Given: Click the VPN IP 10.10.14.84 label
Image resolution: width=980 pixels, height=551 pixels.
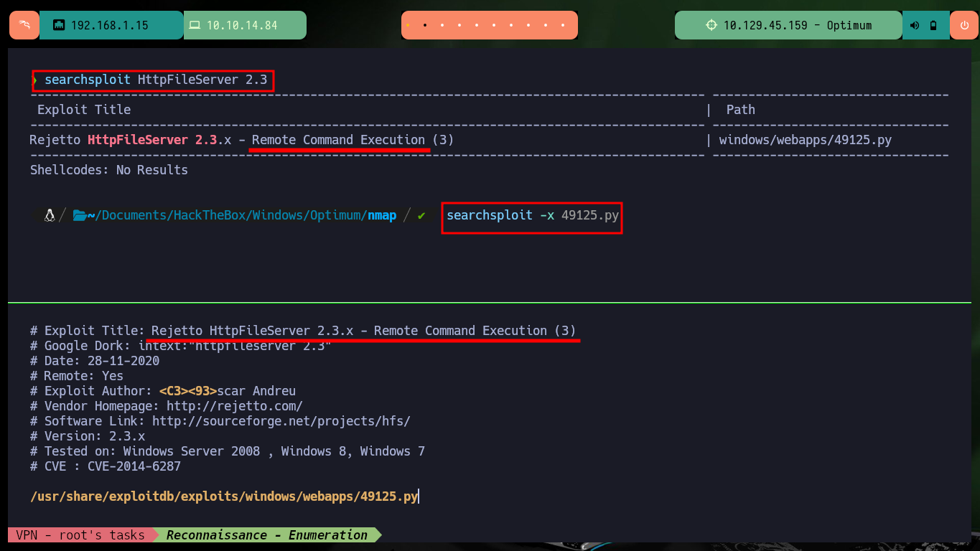Looking at the screenshot, I should [242, 25].
